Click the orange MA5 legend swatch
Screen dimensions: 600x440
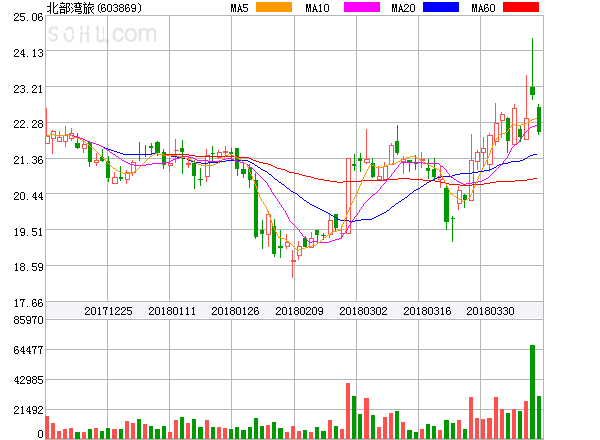click(274, 7)
